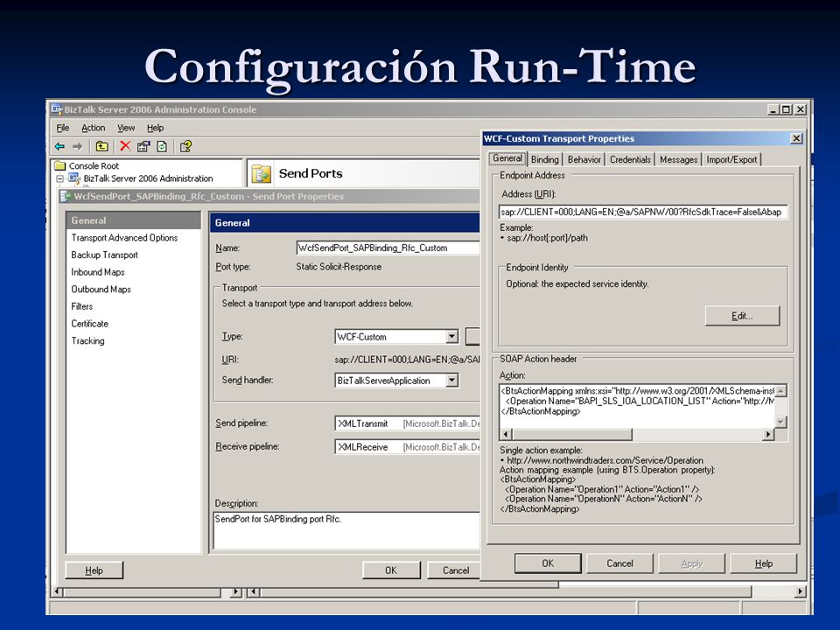Select the General tab in WCF-Custom Transport Properties

(x=507, y=158)
